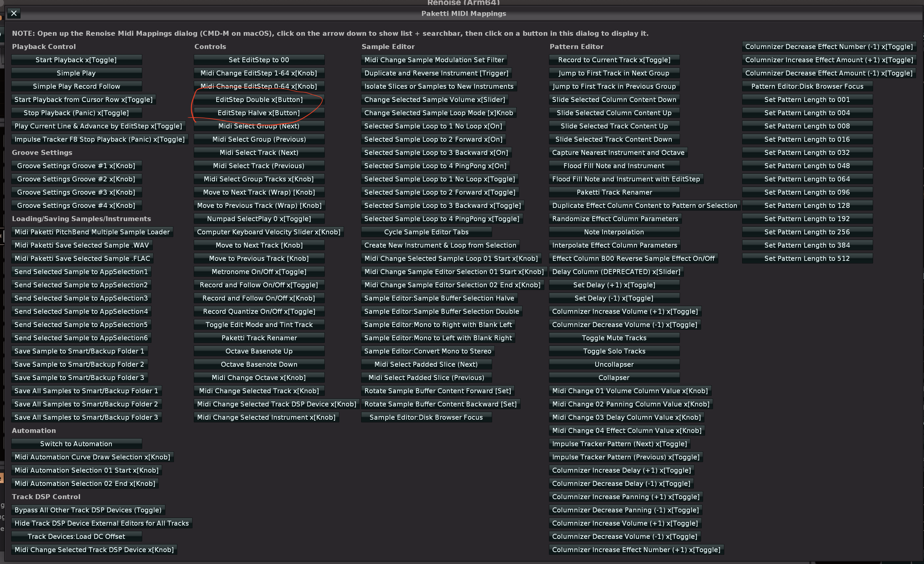Viewport: 924px width, 564px height.
Task: Click Set Pattern Length to 064
Action: coord(807,179)
